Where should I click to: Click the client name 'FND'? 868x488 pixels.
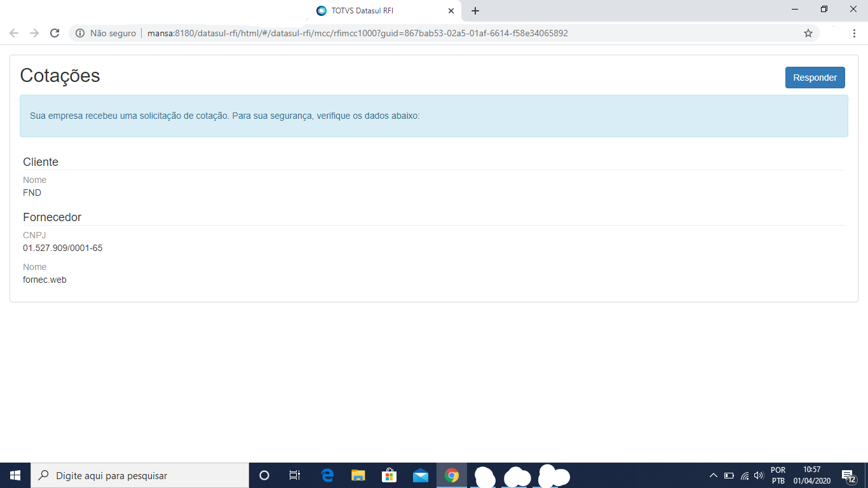click(x=32, y=193)
